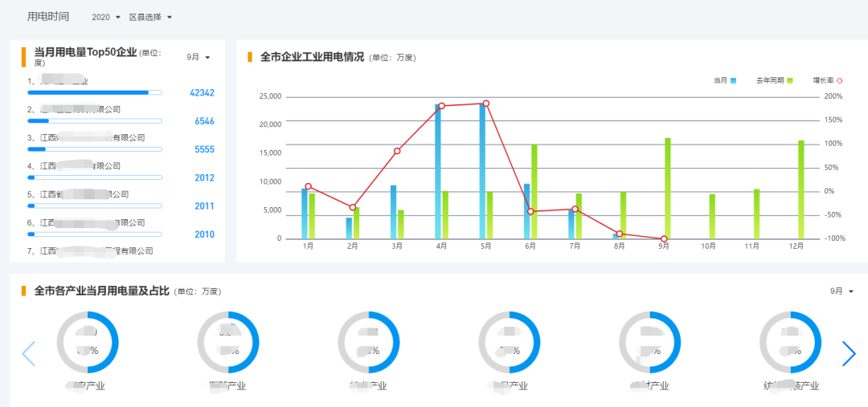Image resolution: width=868 pixels, height=407 pixels.
Task: Click the green 去年同期 bar for 12月
Action: pos(800,189)
